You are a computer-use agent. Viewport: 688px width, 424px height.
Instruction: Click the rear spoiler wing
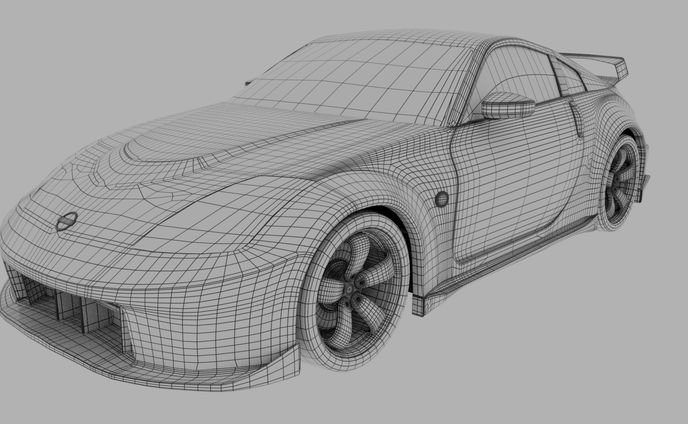598,62
